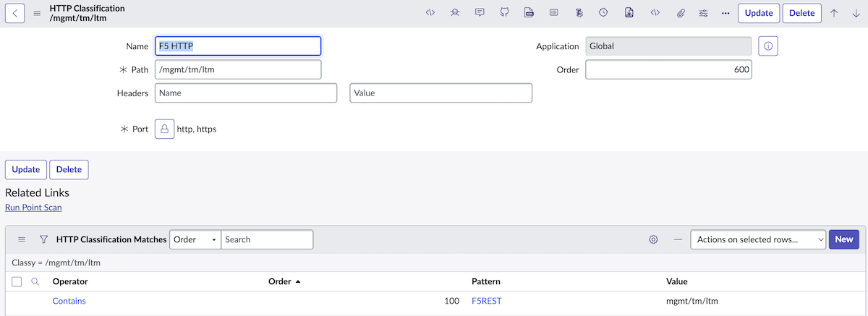Click the http, https port text
The image size is (868, 316).
[x=197, y=129]
